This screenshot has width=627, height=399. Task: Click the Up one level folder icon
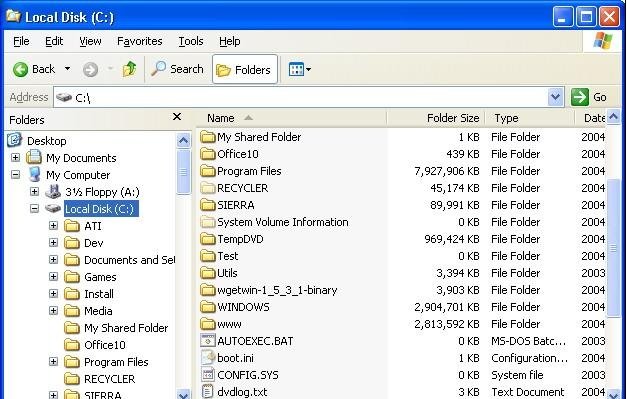coord(129,69)
